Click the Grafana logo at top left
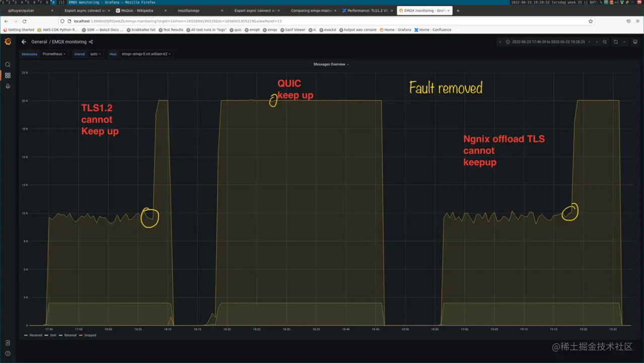The width and height of the screenshot is (644, 363). 8,41
